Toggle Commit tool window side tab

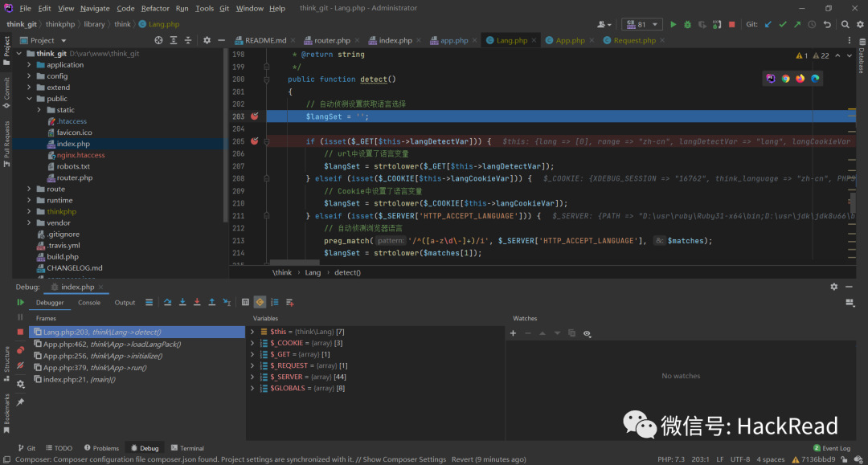[x=6, y=92]
